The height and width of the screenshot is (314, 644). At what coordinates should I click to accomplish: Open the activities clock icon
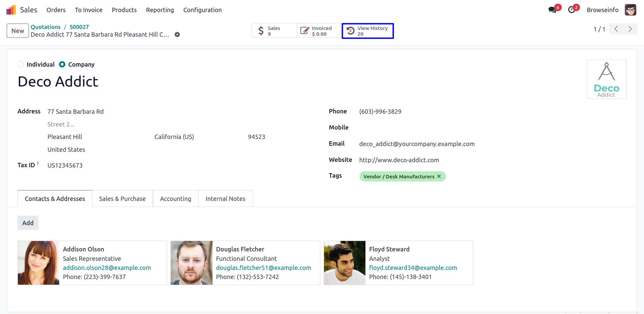pyautogui.click(x=572, y=10)
